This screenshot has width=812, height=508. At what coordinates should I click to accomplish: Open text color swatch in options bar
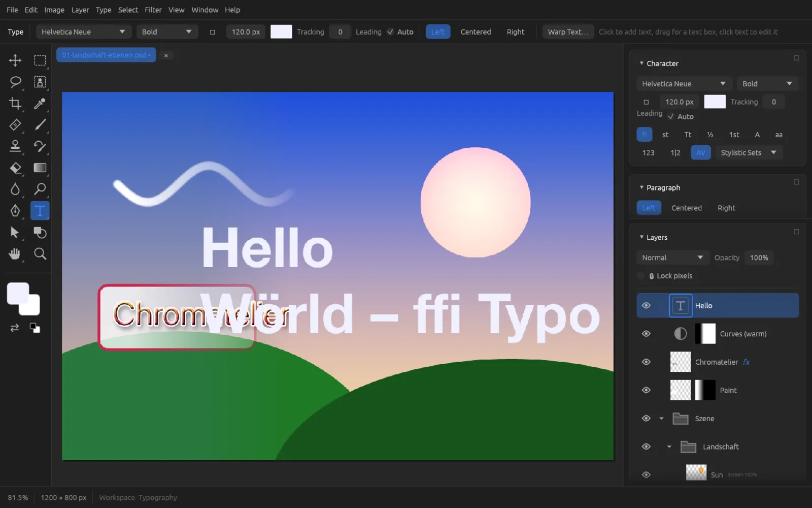[281, 32]
